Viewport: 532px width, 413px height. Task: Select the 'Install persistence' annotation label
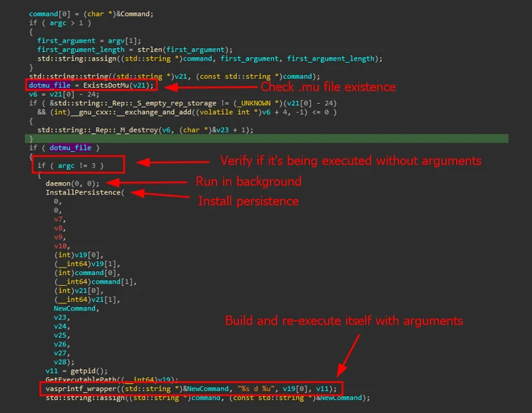pyautogui.click(x=248, y=201)
